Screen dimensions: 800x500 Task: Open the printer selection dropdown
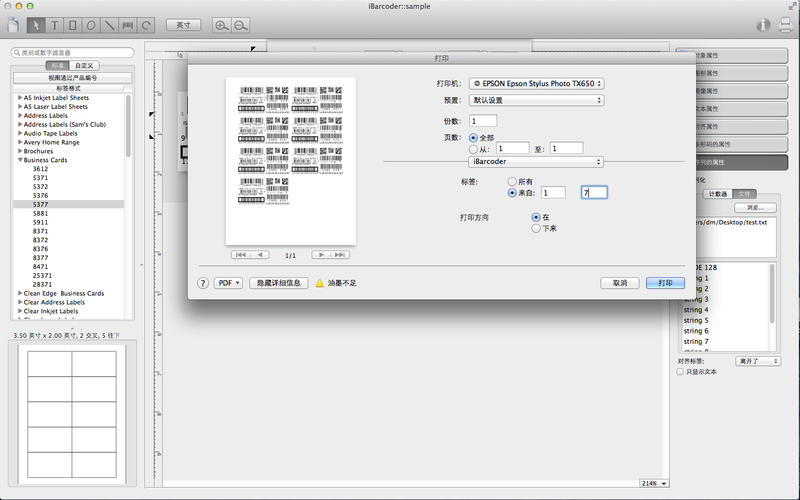[x=536, y=83]
